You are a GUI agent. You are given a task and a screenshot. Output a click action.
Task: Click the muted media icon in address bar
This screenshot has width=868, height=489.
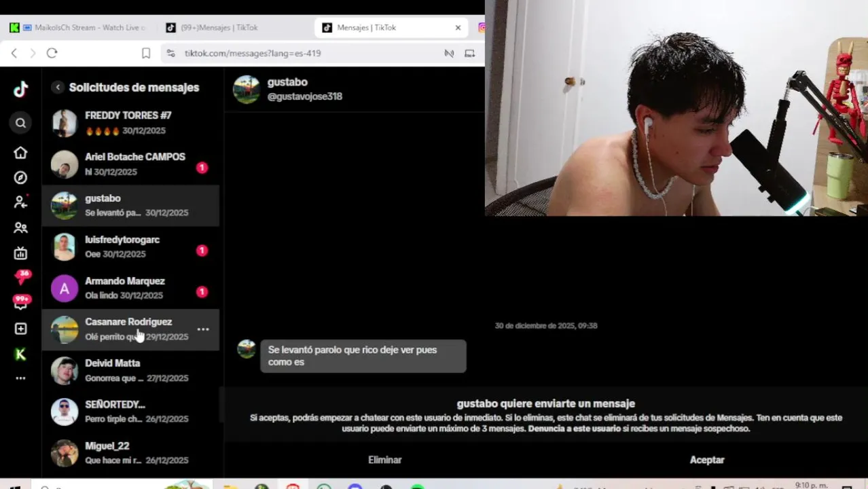click(x=449, y=53)
